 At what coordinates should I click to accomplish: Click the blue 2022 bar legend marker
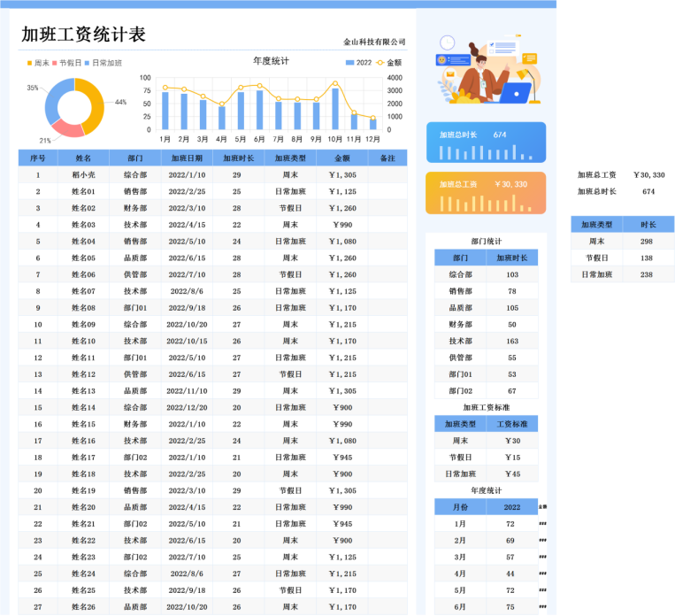pyautogui.click(x=349, y=63)
